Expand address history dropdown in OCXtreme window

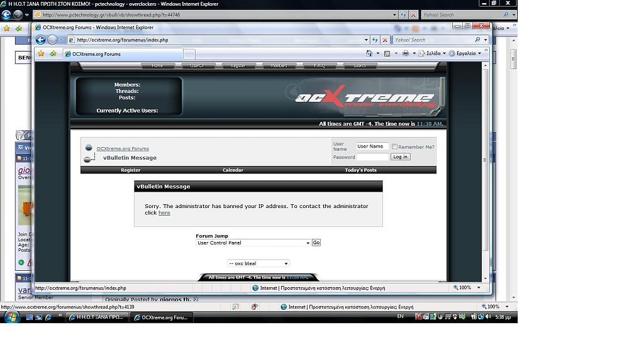point(366,40)
